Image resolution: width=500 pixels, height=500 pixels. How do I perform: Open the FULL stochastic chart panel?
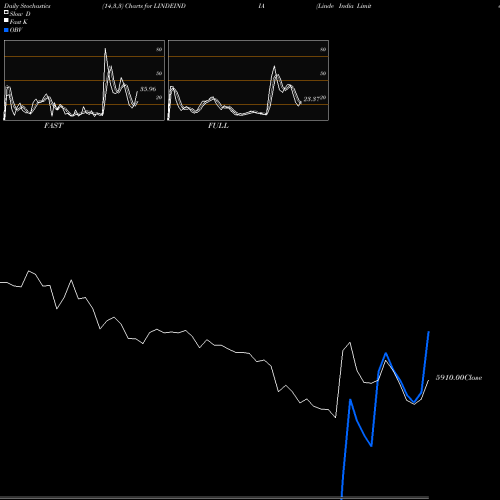[248, 80]
